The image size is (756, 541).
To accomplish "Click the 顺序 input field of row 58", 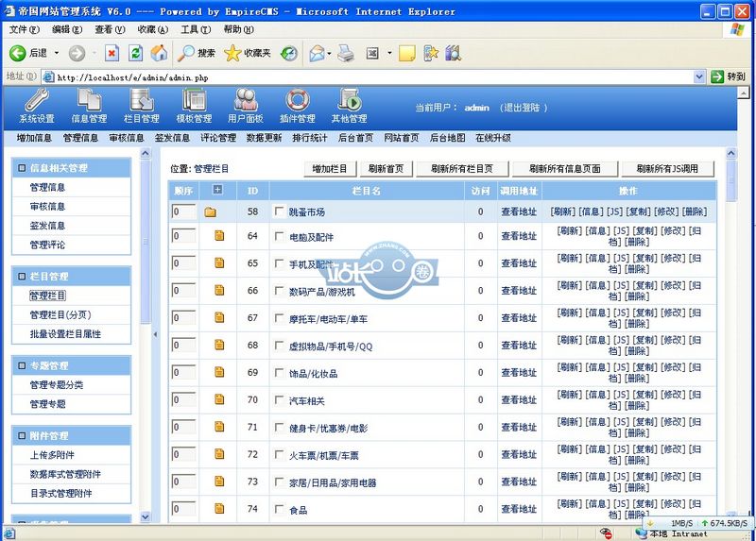I will (x=183, y=211).
